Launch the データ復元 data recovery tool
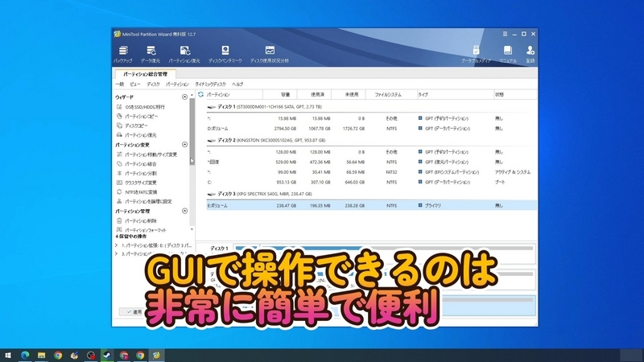644x362 pixels. tap(151, 54)
